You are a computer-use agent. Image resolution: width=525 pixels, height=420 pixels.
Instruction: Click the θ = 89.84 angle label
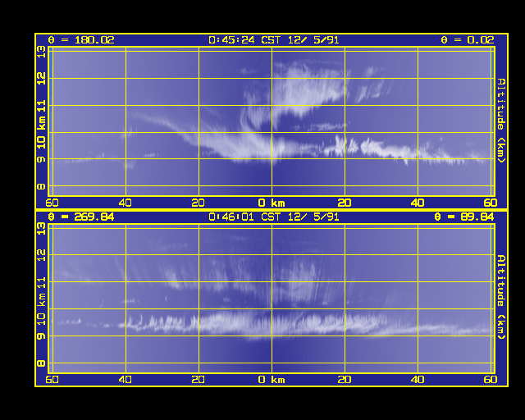(x=464, y=217)
